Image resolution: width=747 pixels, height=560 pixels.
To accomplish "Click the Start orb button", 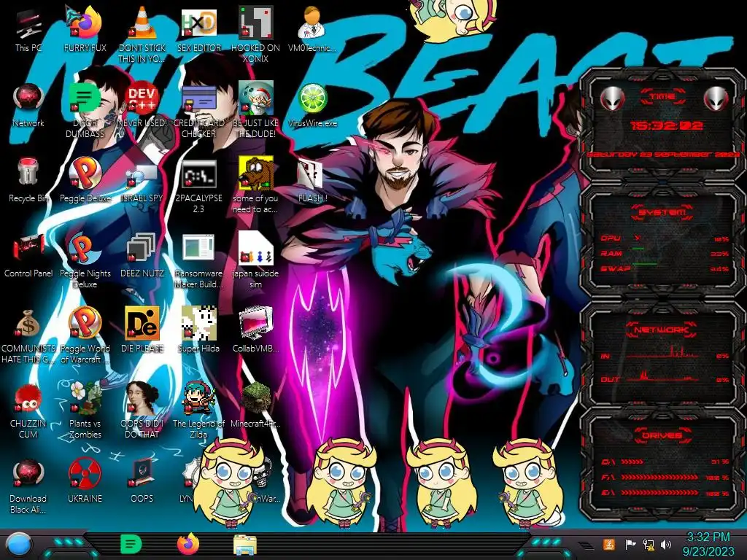I will pyautogui.click(x=19, y=545).
